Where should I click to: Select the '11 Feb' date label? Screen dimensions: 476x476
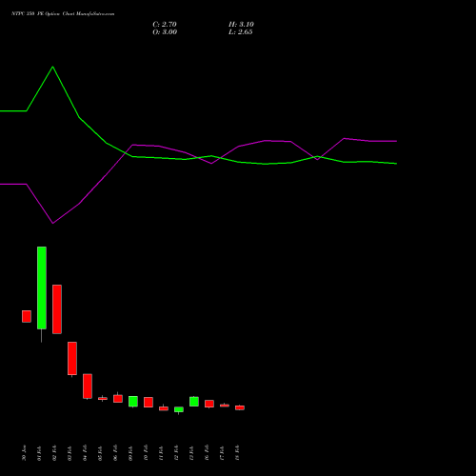tap(161, 452)
